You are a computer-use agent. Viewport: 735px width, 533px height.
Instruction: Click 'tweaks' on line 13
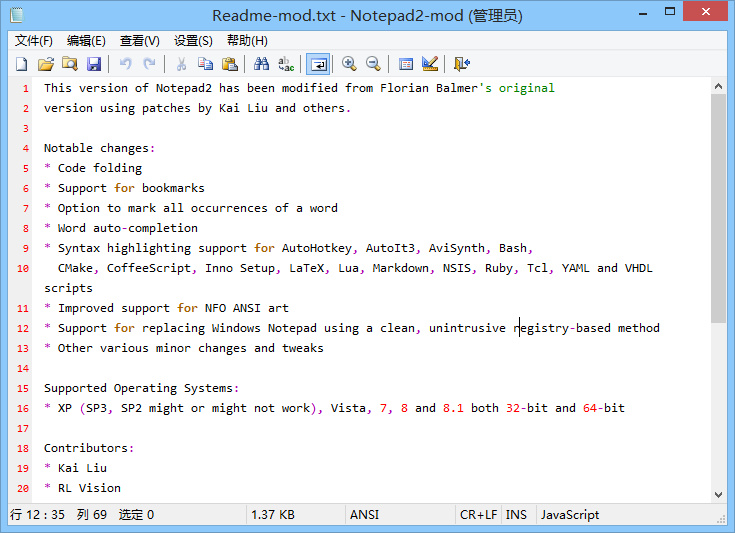pos(303,348)
